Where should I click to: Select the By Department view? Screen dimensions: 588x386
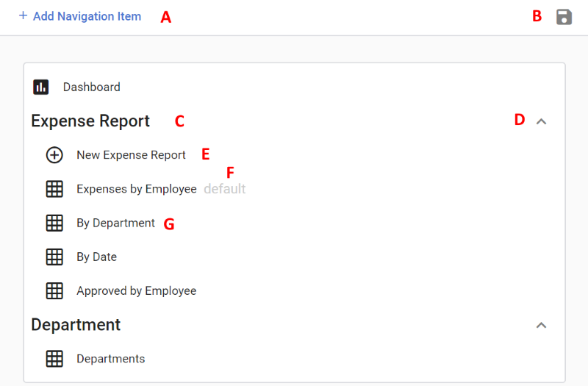pos(115,223)
